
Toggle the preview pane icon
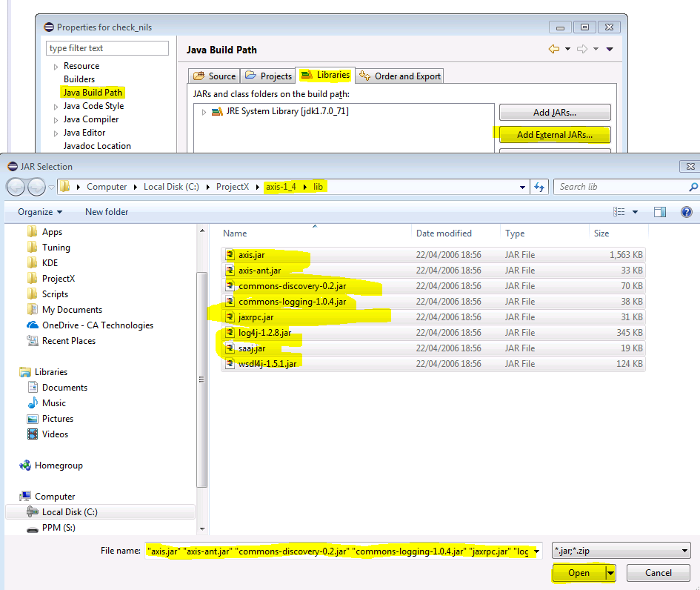660,212
